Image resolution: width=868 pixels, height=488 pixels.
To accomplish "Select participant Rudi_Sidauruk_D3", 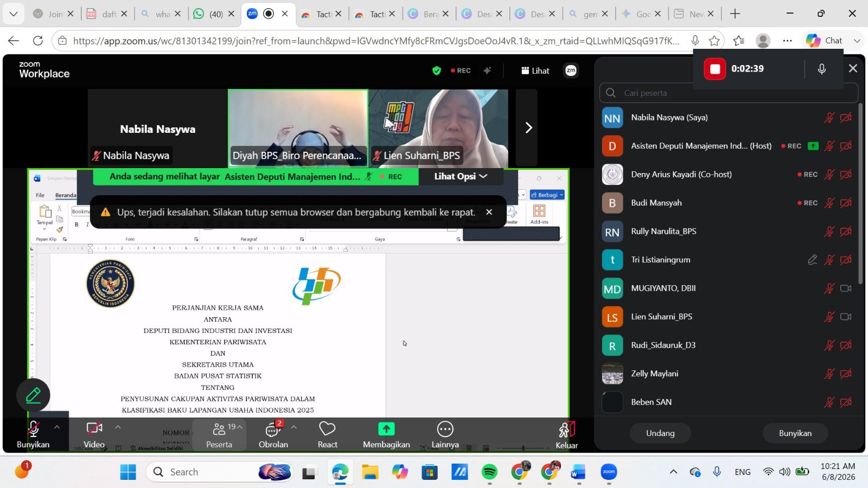I will coord(727,345).
